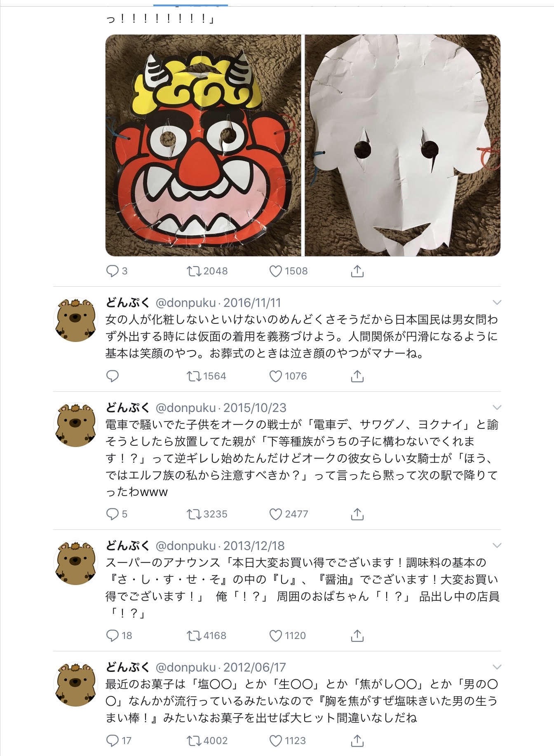Open the white mask back-side photo
The height and width of the screenshot is (756, 554).
pos(403,145)
